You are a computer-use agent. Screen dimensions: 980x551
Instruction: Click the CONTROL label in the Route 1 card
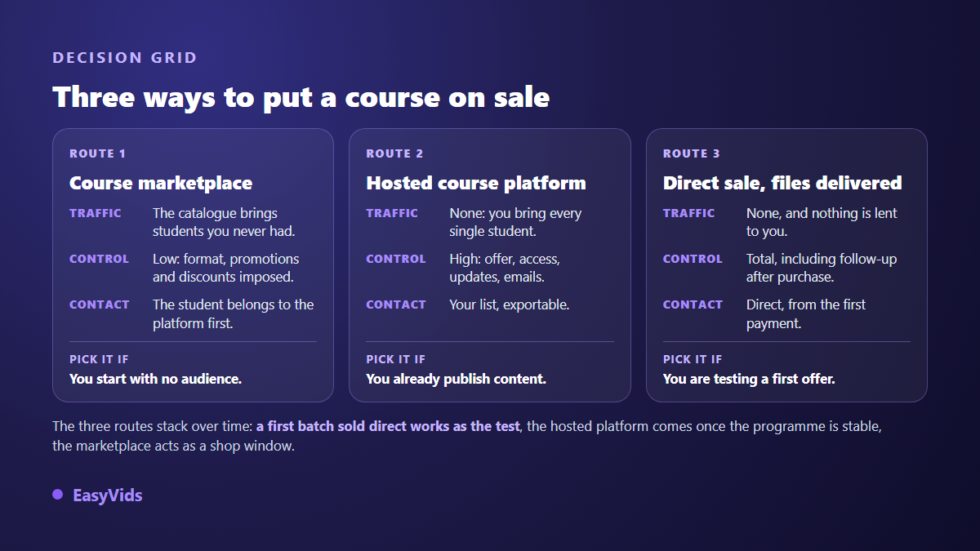pyautogui.click(x=99, y=259)
